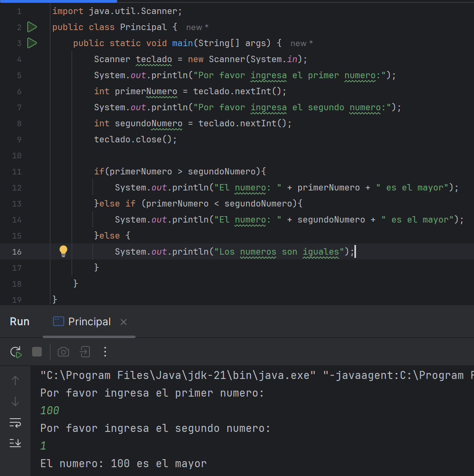Click the primerNumero variable declaration on line 6
The image size is (474, 476).
tap(146, 91)
